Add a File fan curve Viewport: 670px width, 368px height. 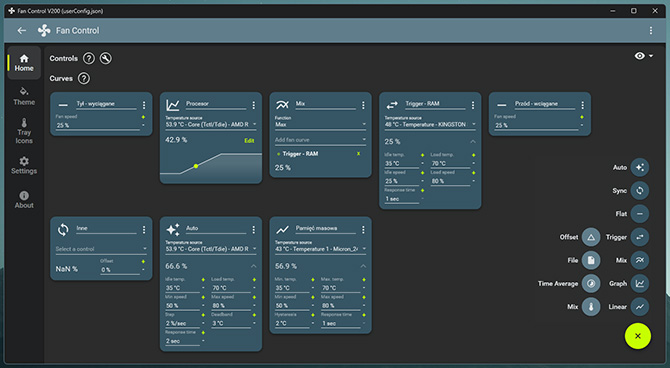(591, 260)
